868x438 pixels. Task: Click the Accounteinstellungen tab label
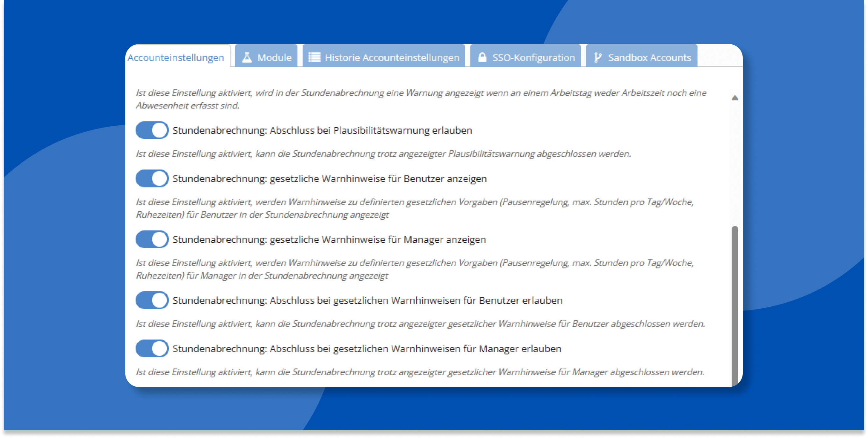174,58
